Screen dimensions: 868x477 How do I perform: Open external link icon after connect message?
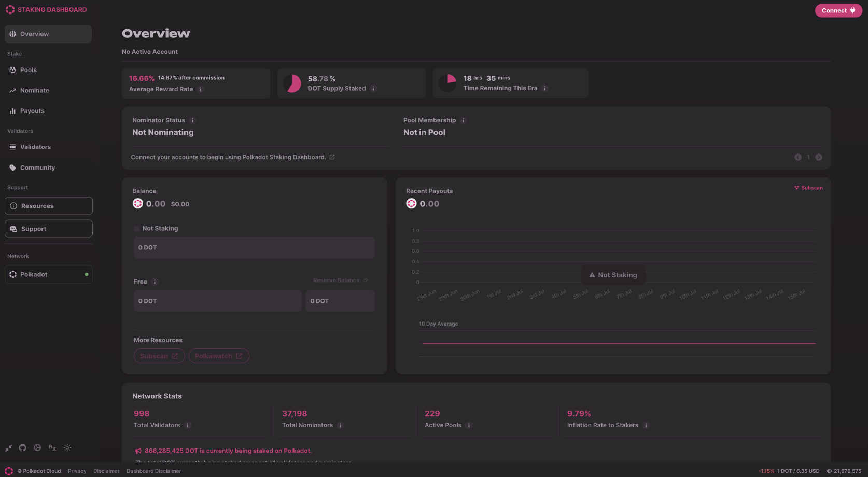[x=332, y=157]
